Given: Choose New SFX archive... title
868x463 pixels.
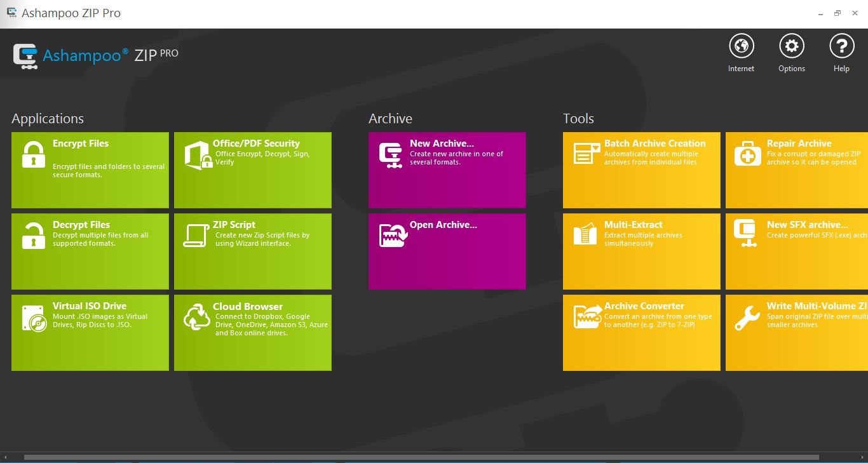Looking at the screenshot, I should coord(808,225).
